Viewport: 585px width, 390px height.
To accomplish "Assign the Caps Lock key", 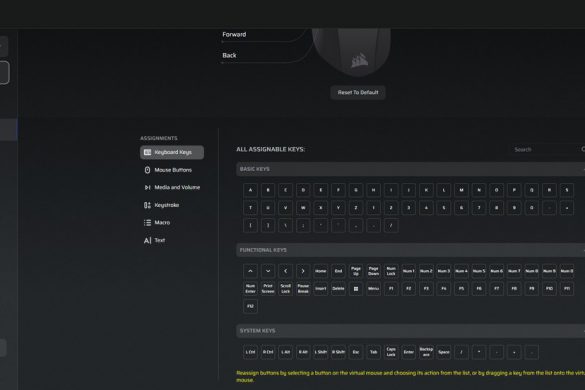I will point(391,352).
